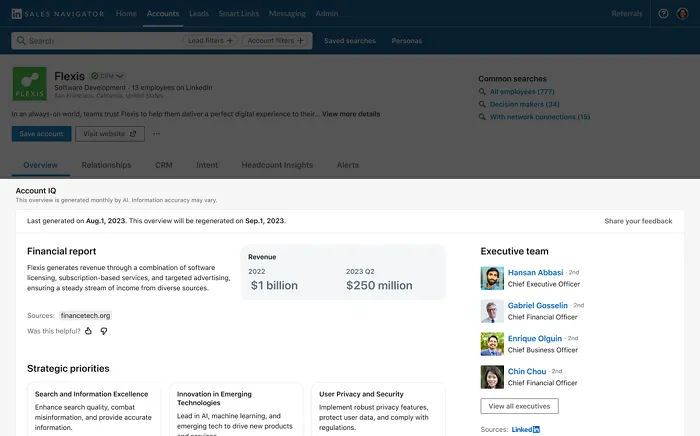Switch to the CRM tab

164,165
